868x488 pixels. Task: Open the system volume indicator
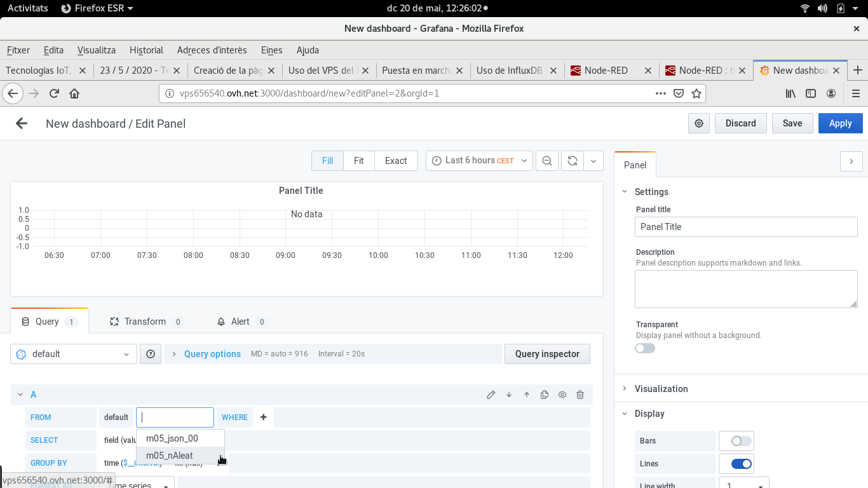tap(823, 8)
